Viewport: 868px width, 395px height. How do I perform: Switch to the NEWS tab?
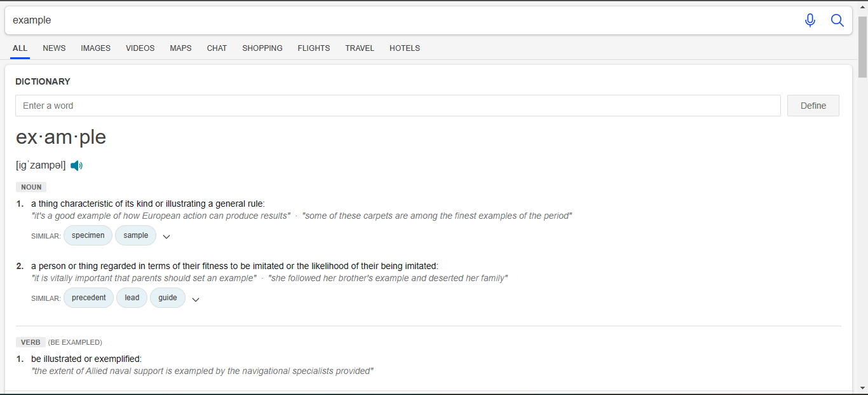click(54, 48)
